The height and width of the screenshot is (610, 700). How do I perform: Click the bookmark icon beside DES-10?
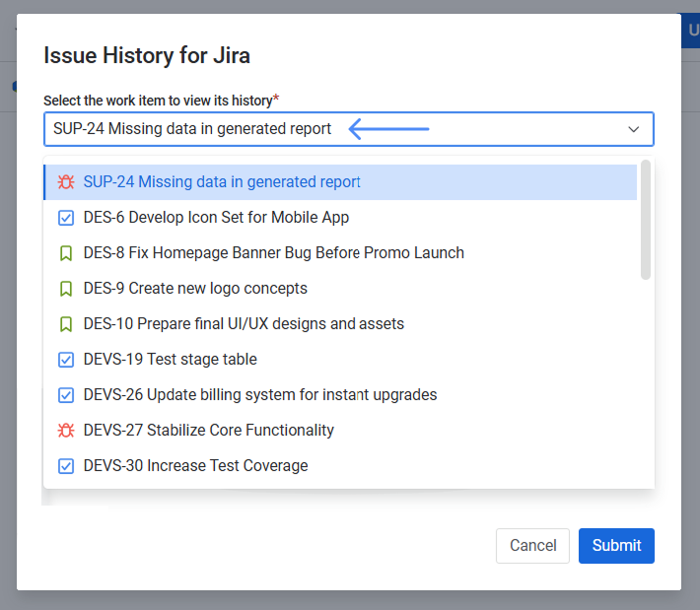66,324
